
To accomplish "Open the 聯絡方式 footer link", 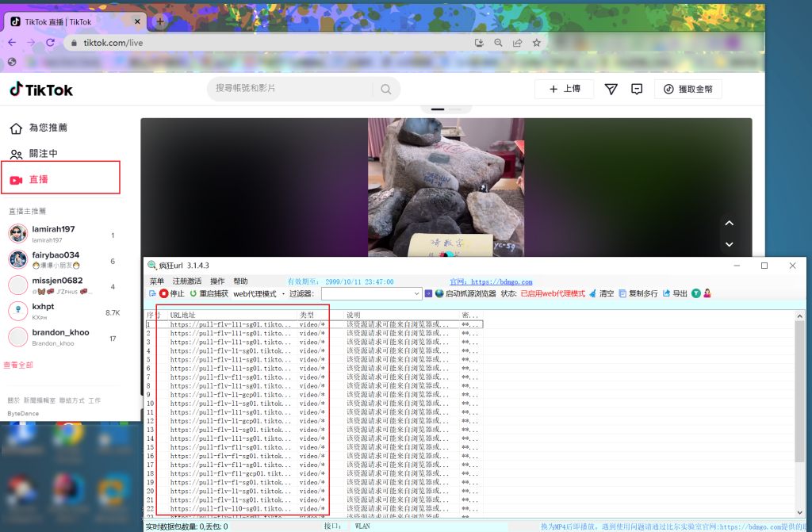I will click(71, 400).
